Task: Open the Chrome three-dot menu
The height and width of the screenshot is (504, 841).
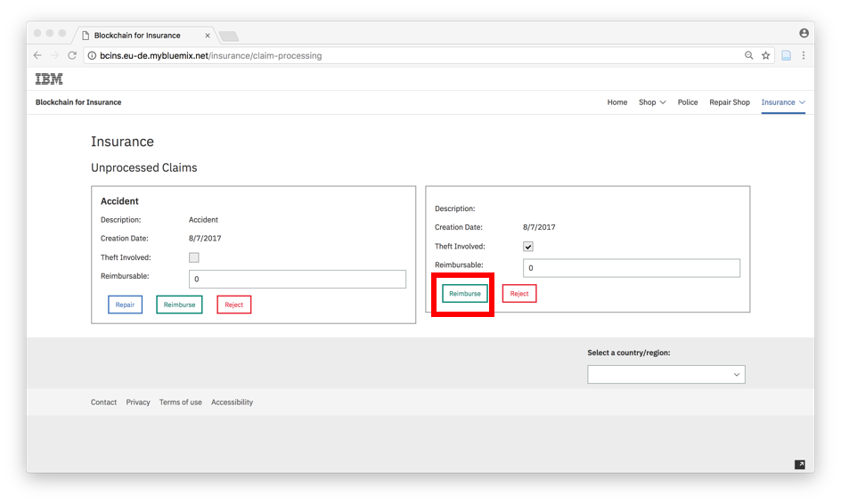Action: (x=804, y=55)
